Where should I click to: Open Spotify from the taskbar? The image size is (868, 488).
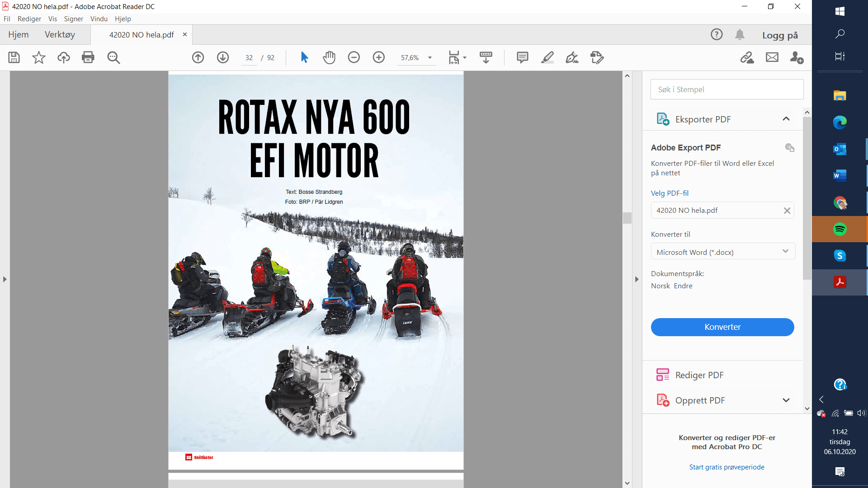coord(840,229)
